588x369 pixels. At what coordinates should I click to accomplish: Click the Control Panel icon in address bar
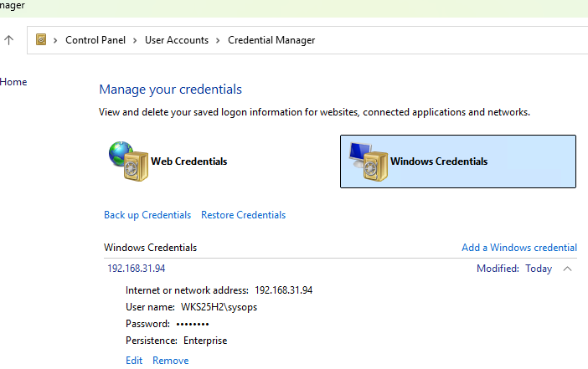pyautogui.click(x=41, y=39)
